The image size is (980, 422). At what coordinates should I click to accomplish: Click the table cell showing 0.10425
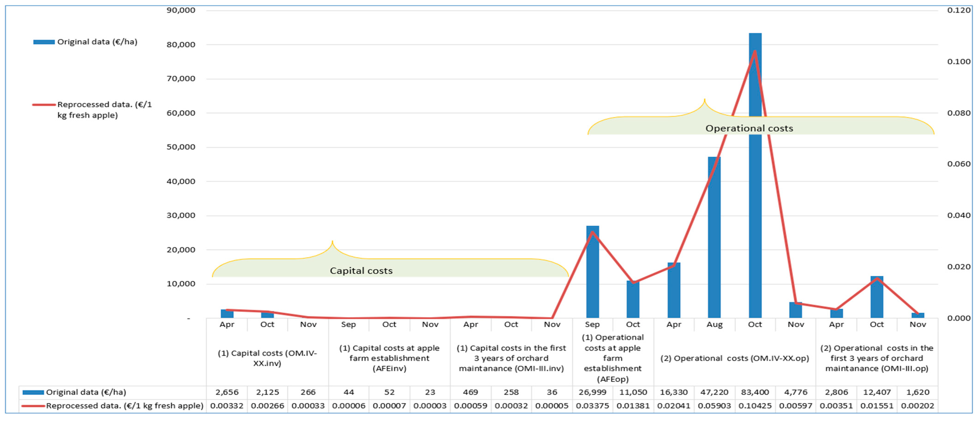[755, 406]
